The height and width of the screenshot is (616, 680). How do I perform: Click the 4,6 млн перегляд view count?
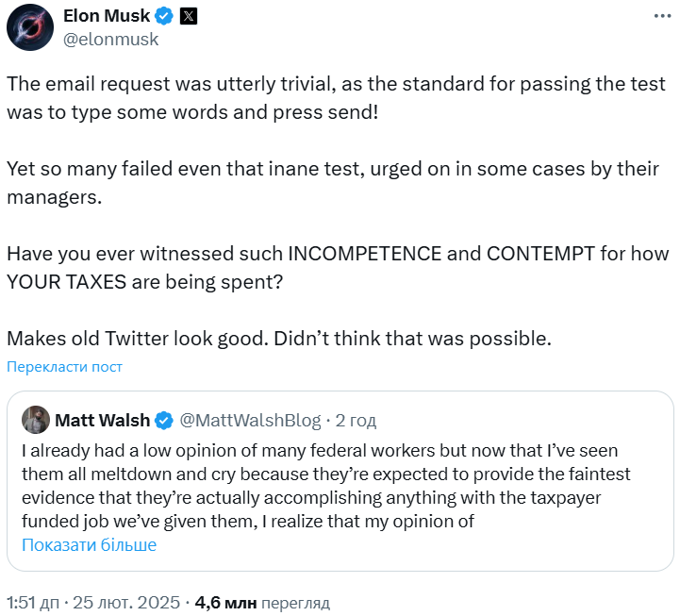[x=262, y=602]
